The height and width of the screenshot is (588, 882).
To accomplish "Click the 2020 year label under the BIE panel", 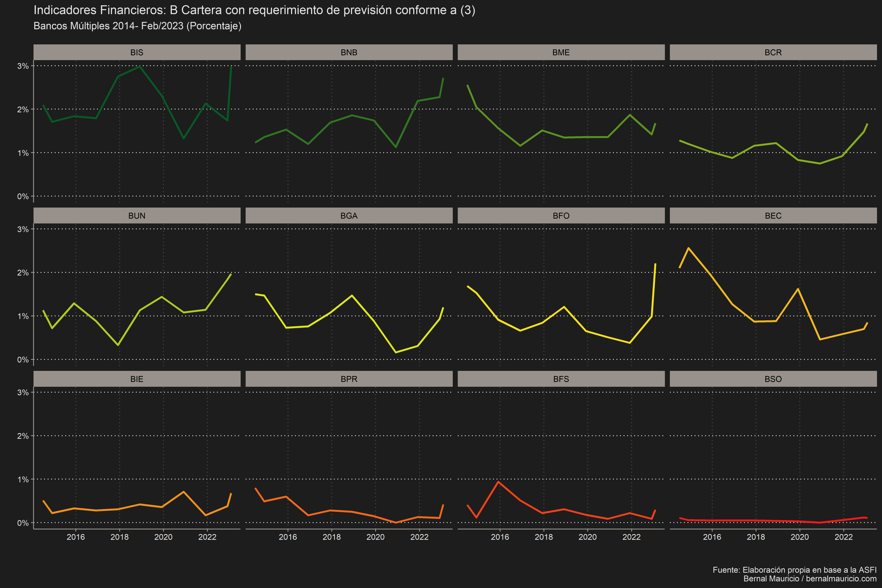I will (x=163, y=537).
